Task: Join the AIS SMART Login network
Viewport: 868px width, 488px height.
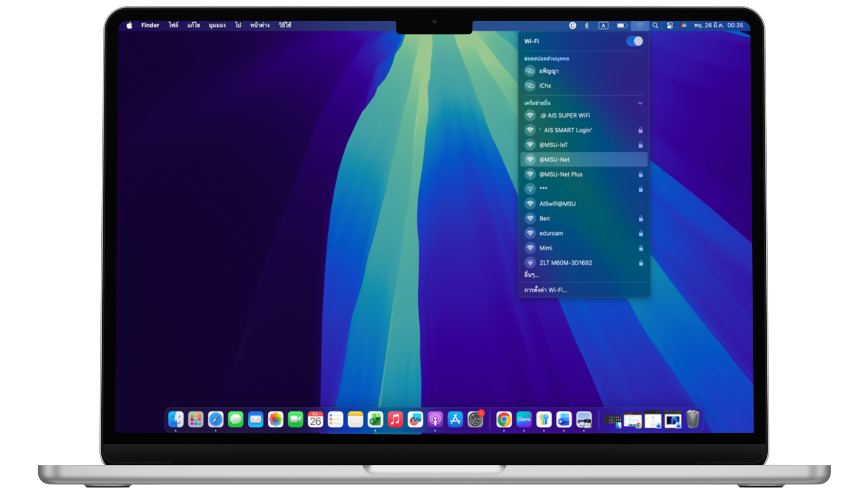Action: point(584,130)
